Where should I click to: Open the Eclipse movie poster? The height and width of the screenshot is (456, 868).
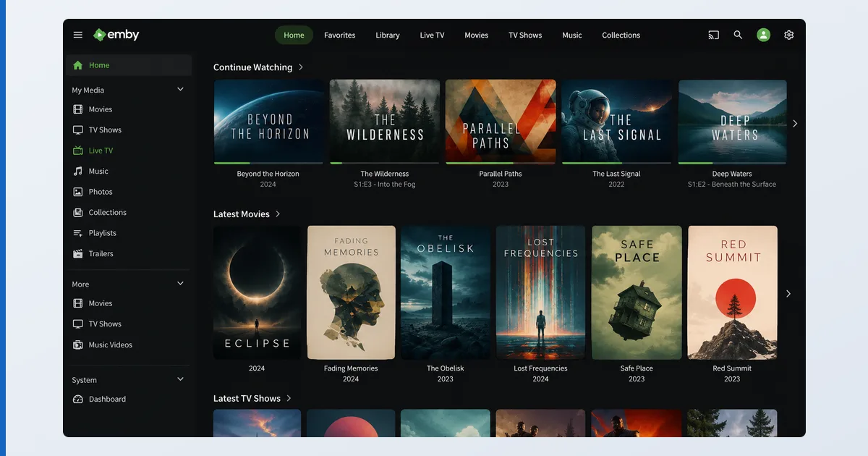coord(257,293)
